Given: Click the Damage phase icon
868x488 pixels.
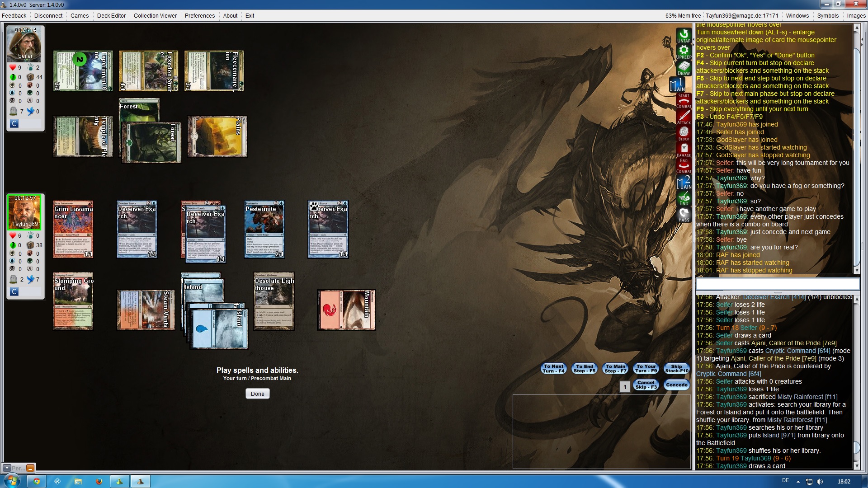Looking at the screenshot, I should pyautogui.click(x=684, y=150).
